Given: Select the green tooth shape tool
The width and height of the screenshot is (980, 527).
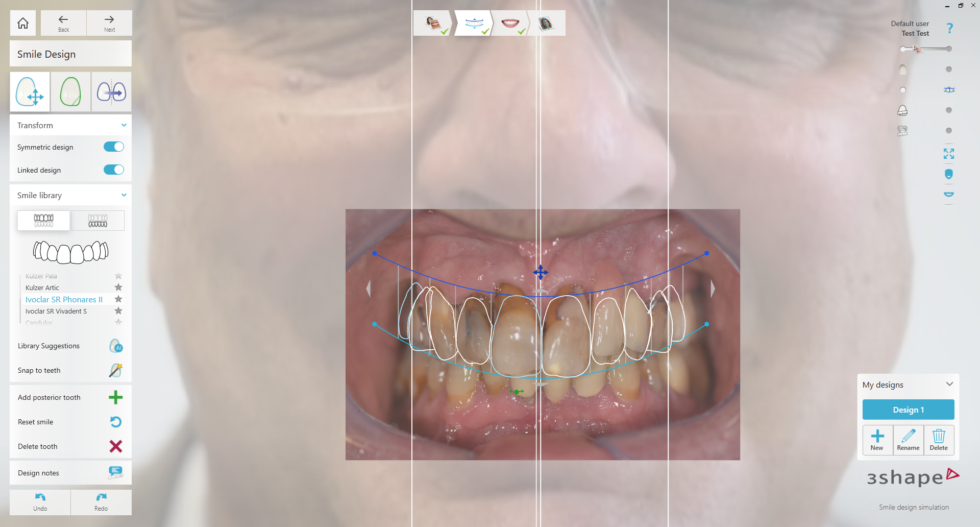Looking at the screenshot, I should pos(70,92).
